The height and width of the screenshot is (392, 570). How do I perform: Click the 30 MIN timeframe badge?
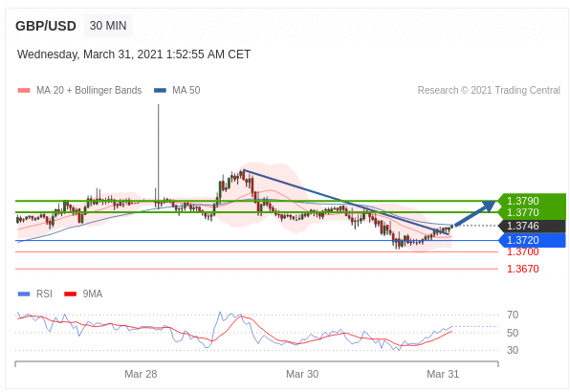tap(108, 26)
